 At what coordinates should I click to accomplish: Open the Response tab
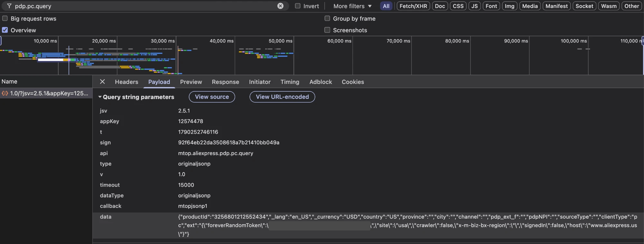pyautogui.click(x=225, y=82)
